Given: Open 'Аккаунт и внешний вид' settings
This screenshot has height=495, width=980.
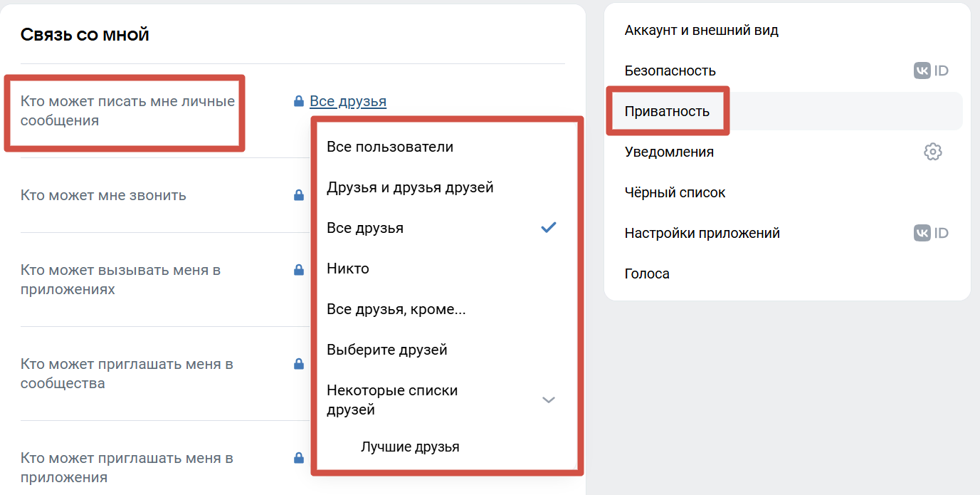Looking at the screenshot, I should 701,31.
